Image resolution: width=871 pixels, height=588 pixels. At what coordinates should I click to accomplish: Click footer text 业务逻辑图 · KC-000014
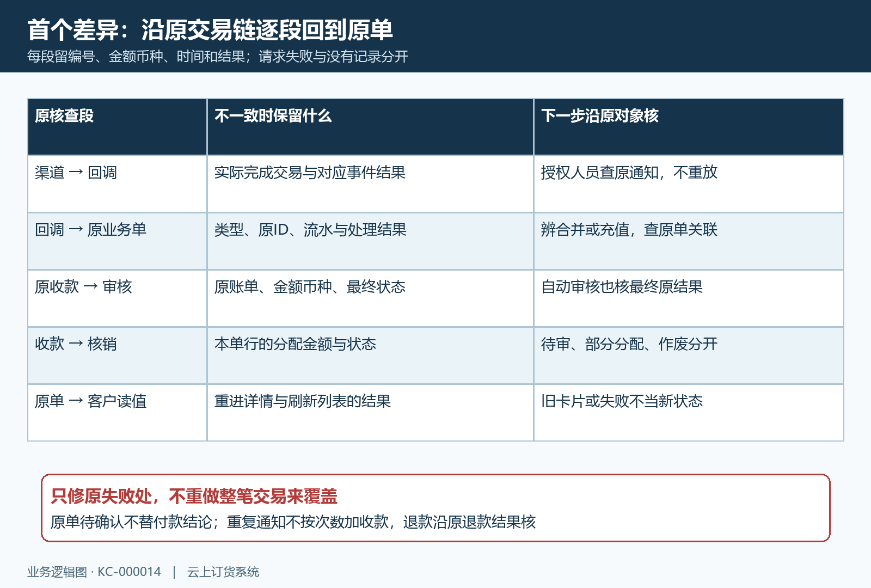[x=94, y=572]
